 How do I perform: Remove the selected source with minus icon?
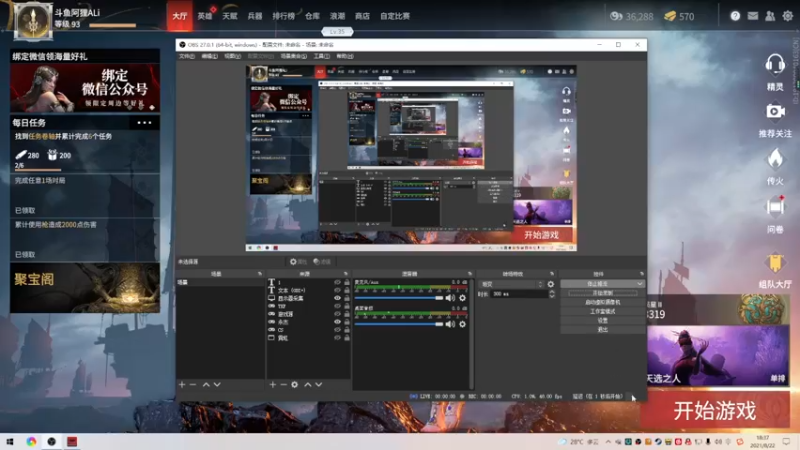click(x=283, y=384)
